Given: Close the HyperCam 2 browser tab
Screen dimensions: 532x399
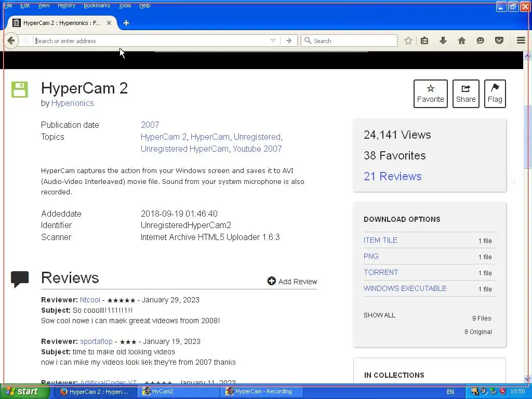Looking at the screenshot, I should coord(109,23).
